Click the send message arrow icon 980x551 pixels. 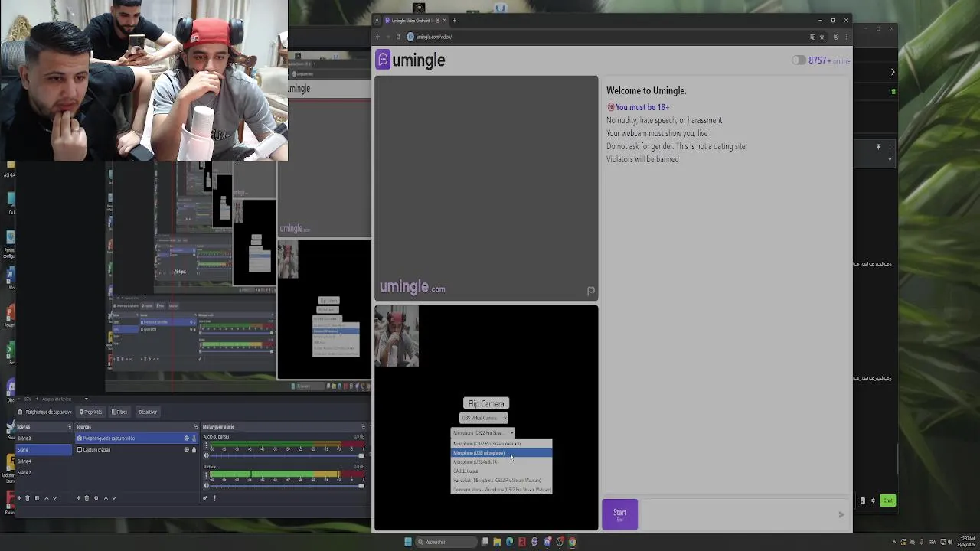point(841,514)
